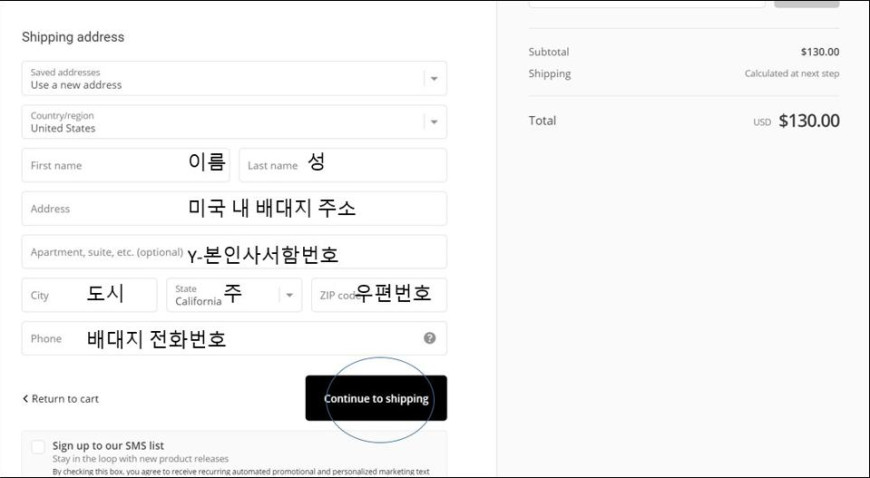Click into the Phone input field
The image size is (870, 478).
(x=234, y=338)
